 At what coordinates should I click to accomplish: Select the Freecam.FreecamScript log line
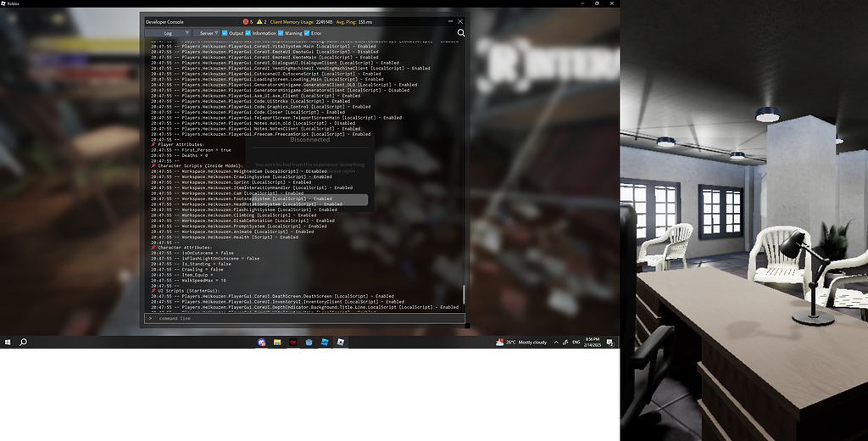[261, 134]
